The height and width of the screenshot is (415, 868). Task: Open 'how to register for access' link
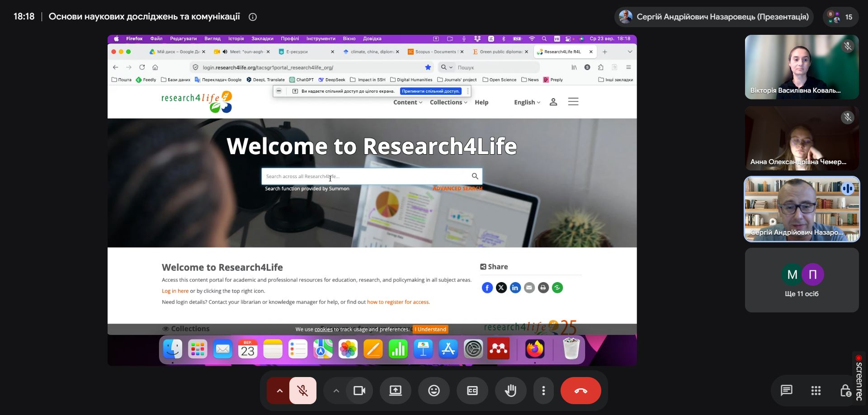coord(398,302)
